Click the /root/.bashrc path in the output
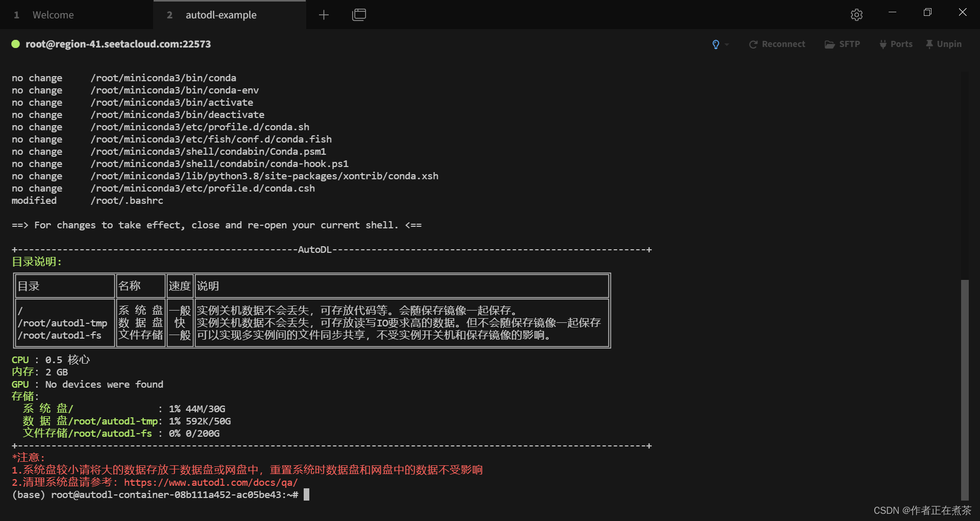The image size is (980, 521). [127, 201]
